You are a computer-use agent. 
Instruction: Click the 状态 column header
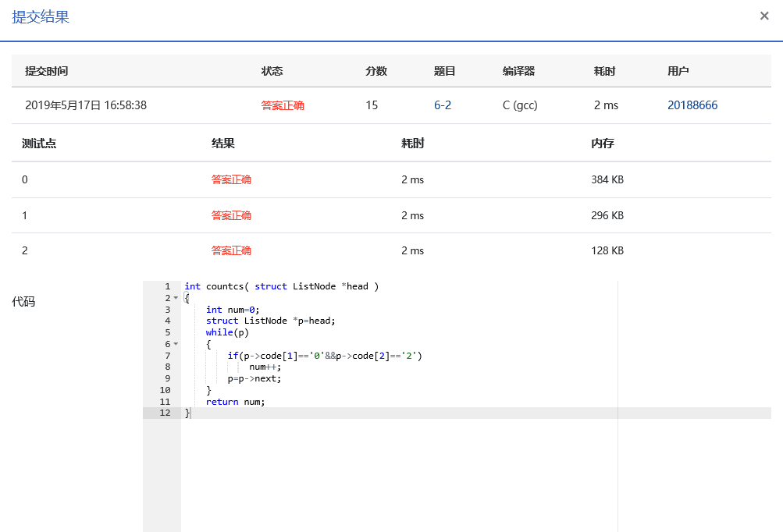point(272,71)
